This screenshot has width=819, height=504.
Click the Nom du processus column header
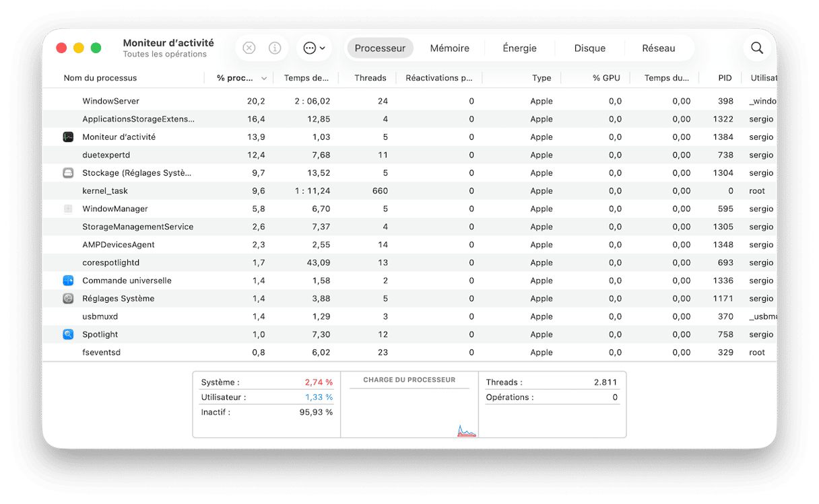(x=100, y=78)
